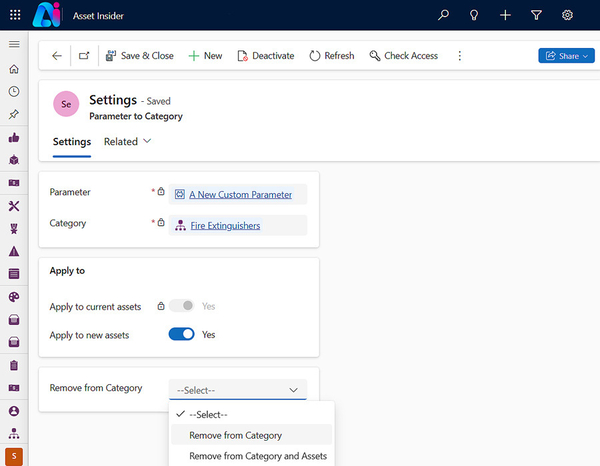Open the list lines sidebar icon
Viewport: 600px width, 466px height.
[x=14, y=274]
